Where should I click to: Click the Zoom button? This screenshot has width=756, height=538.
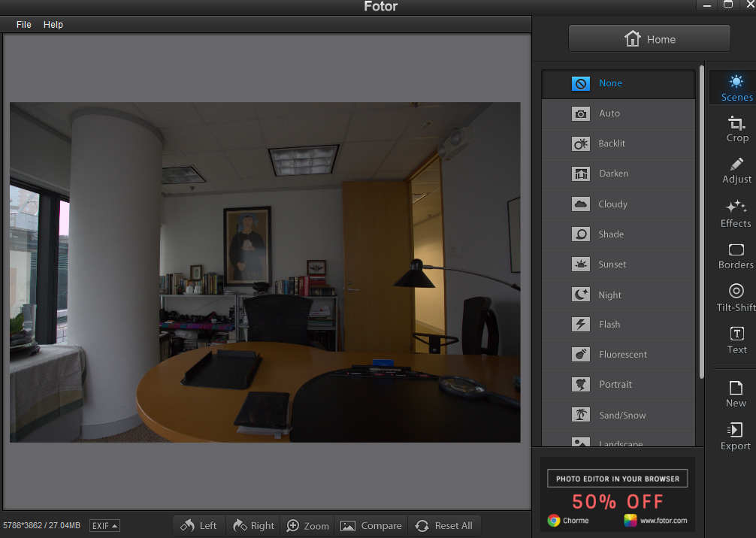pos(307,525)
